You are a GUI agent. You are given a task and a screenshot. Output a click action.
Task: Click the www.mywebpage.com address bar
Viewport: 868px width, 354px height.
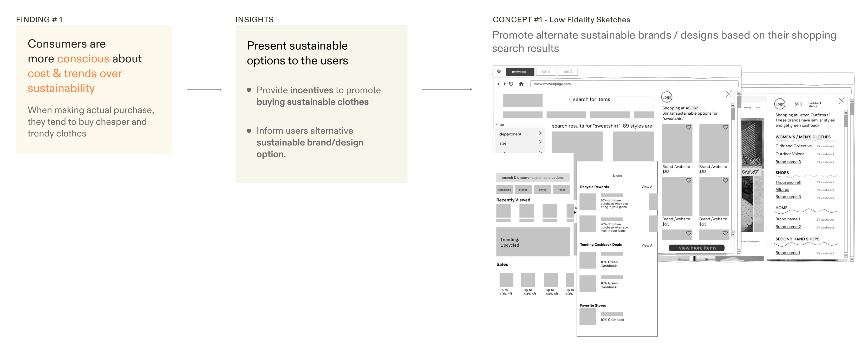[x=634, y=84]
